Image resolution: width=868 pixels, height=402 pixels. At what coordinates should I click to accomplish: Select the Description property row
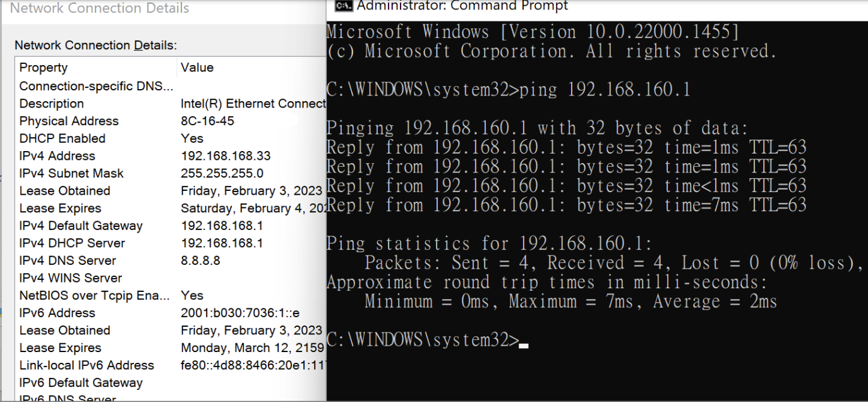[x=51, y=104]
